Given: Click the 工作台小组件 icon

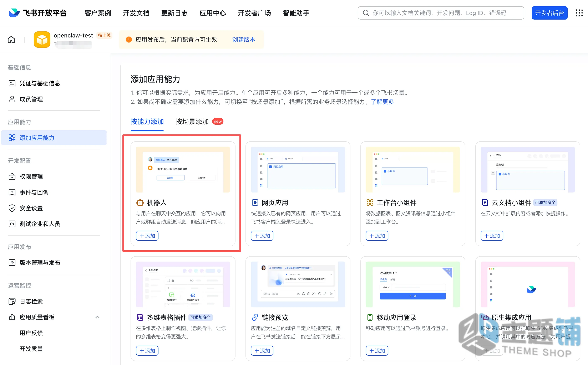Looking at the screenshot, I should pyautogui.click(x=370, y=202).
